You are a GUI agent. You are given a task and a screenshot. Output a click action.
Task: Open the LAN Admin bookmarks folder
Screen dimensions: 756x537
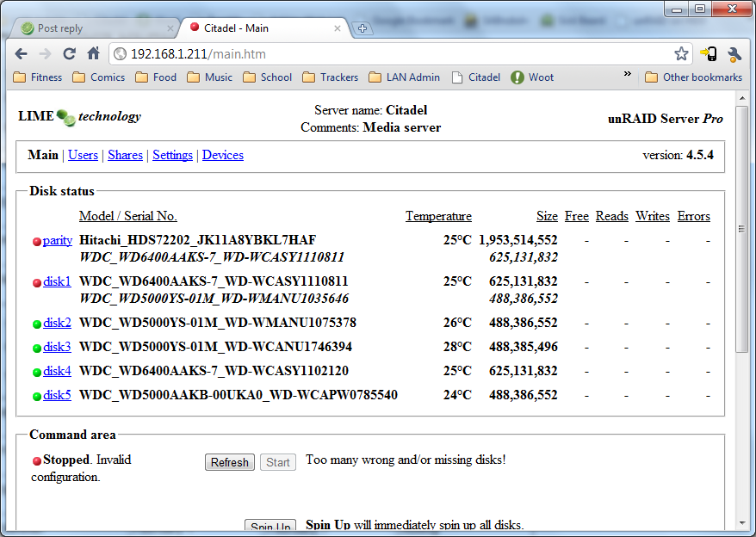point(405,77)
